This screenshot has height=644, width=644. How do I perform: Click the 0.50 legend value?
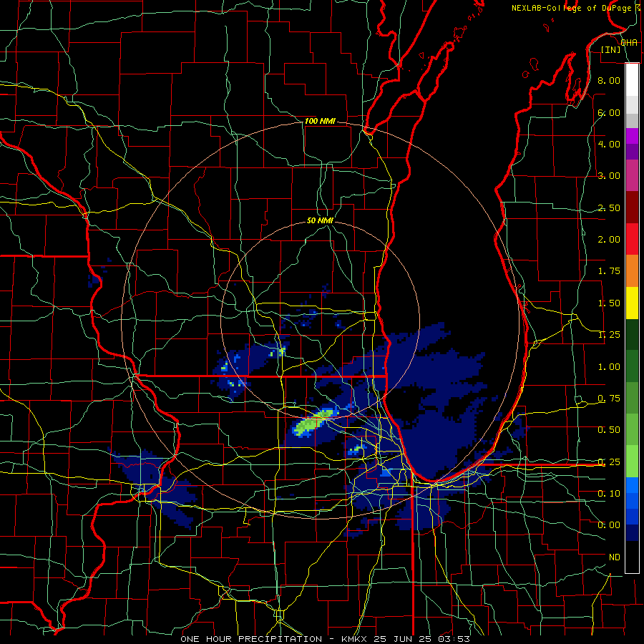(609, 430)
